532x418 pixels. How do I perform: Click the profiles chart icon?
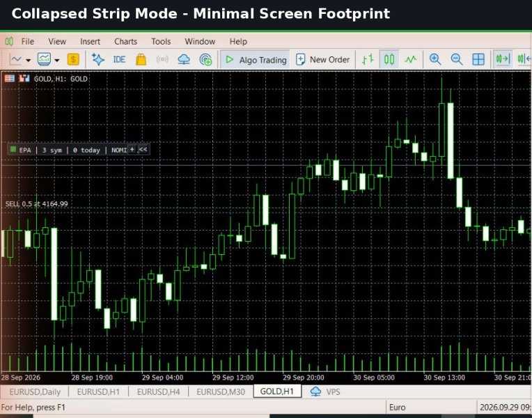tap(45, 59)
